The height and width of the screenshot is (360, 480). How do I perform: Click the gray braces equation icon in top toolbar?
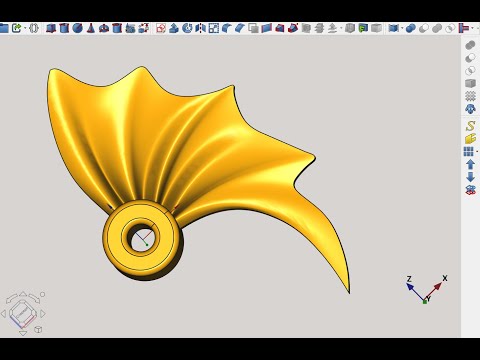34,28
